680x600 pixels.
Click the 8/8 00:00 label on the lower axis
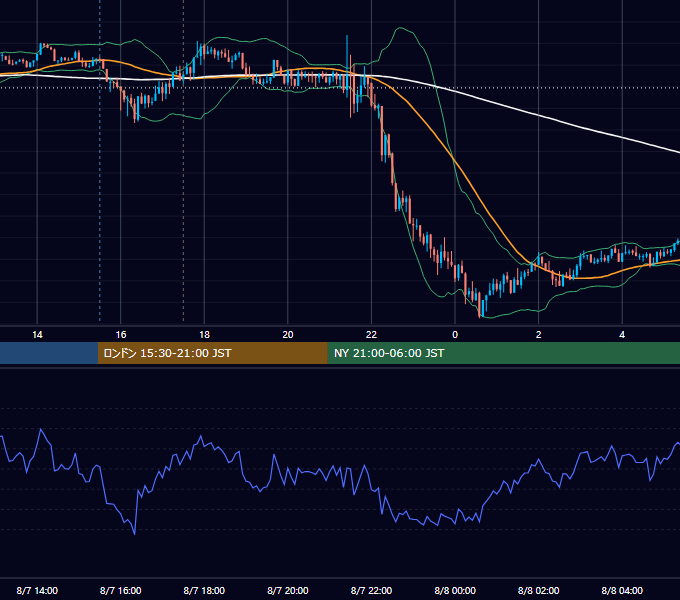pyautogui.click(x=455, y=591)
